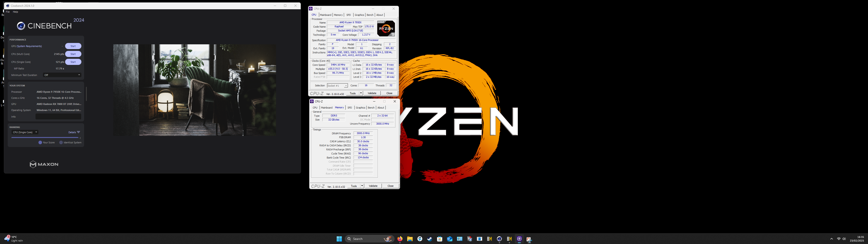This screenshot has width=868, height=244.
Task: Open the ranking Details filter
Action: click(x=74, y=133)
